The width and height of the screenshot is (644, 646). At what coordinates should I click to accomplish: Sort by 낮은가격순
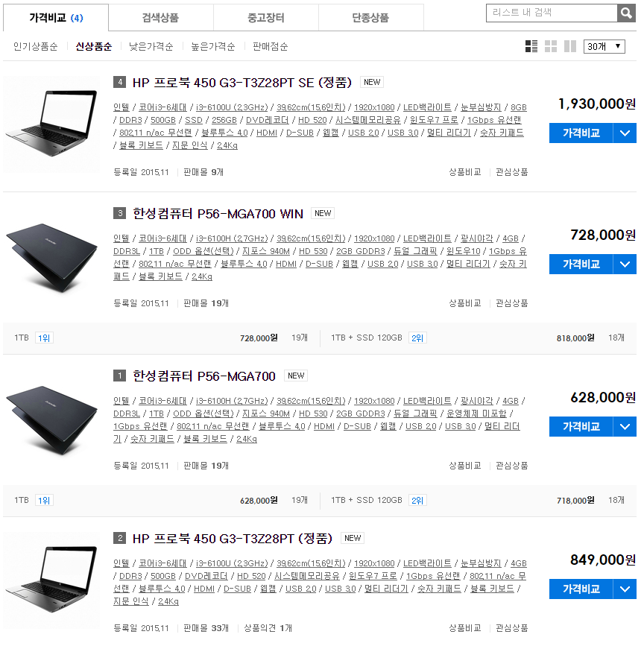pos(151,46)
